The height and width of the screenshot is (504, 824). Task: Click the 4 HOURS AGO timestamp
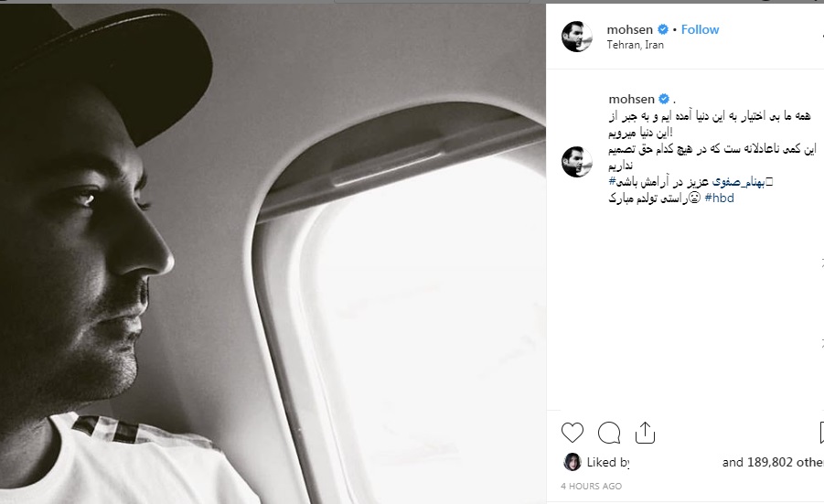(x=591, y=486)
